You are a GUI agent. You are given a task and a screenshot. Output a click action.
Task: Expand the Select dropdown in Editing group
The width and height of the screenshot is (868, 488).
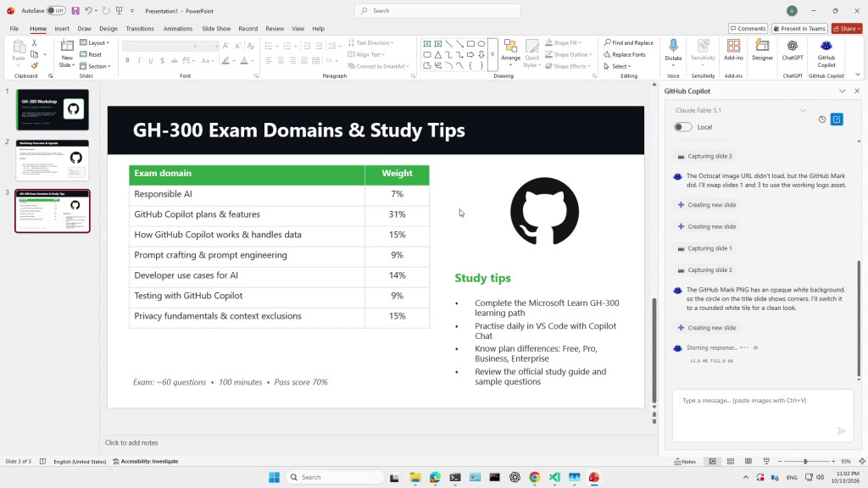618,66
